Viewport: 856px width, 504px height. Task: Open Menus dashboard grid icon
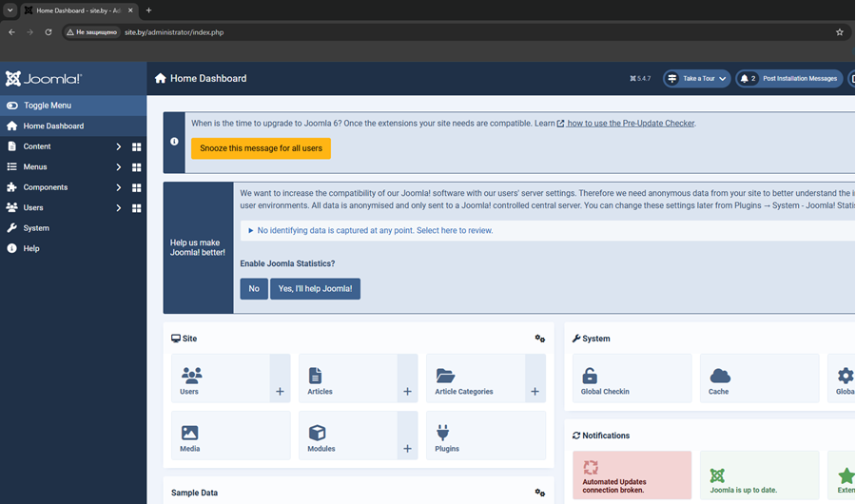point(136,167)
